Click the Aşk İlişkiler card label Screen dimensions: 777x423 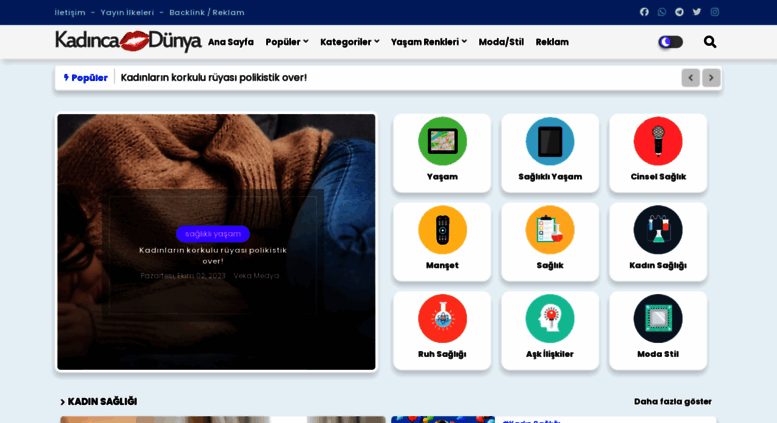click(550, 354)
